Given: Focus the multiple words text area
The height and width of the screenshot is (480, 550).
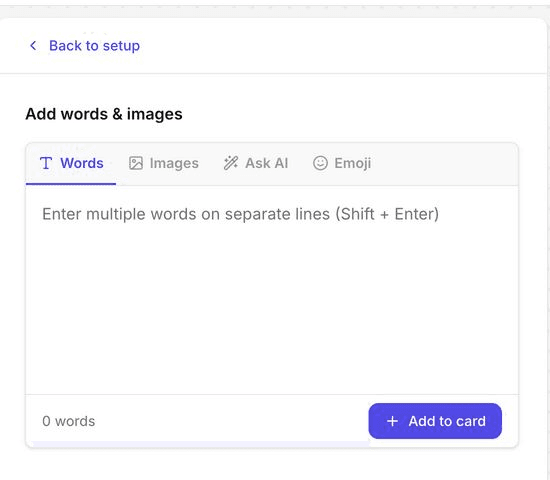Looking at the screenshot, I should 272,289.
